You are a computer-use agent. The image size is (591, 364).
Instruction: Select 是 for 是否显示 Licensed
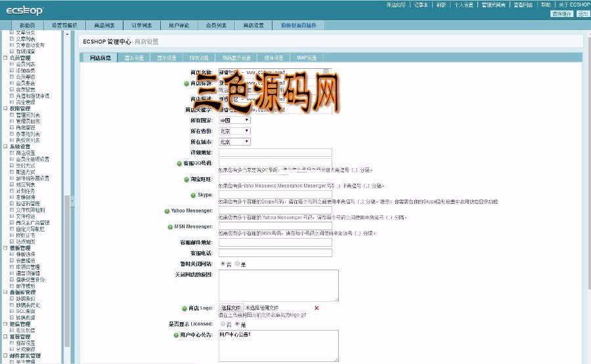[237, 324]
